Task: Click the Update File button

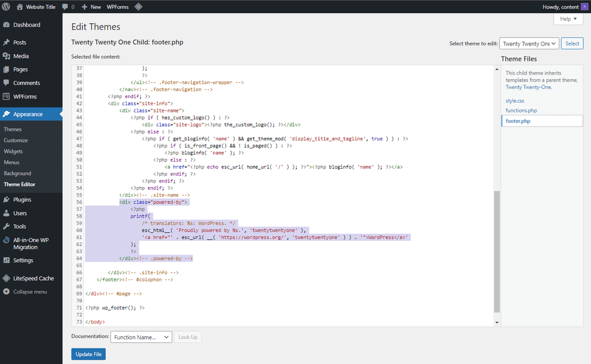Action: [x=88, y=354]
